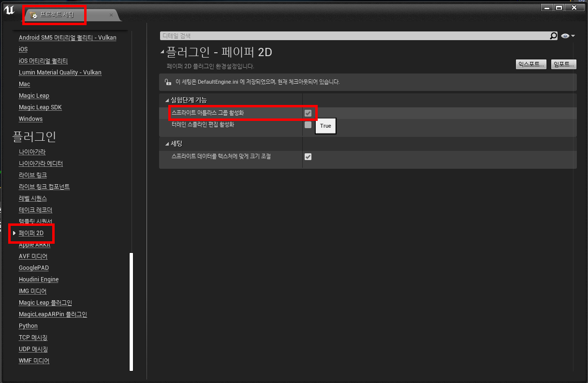This screenshot has width=588, height=383.
Task: Collapse the 세팅 section
Action: coord(167,144)
